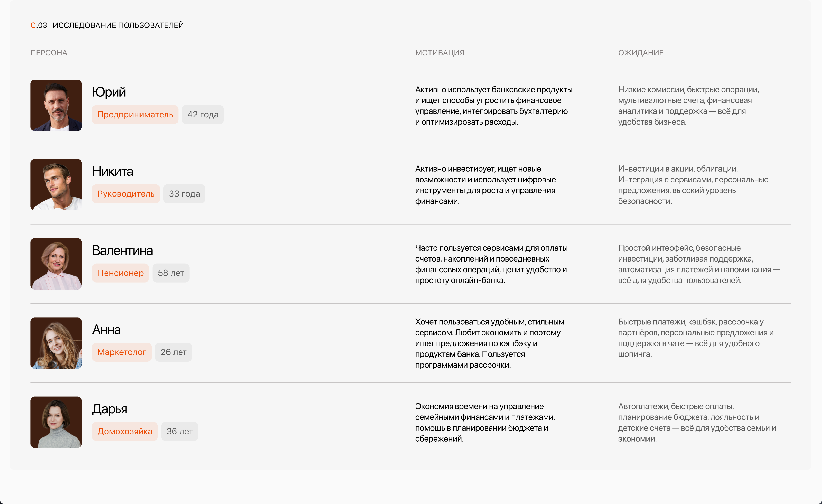Click the Предприниматель tag
Screen dimensions: 822x504
pyautogui.click(x=135, y=115)
